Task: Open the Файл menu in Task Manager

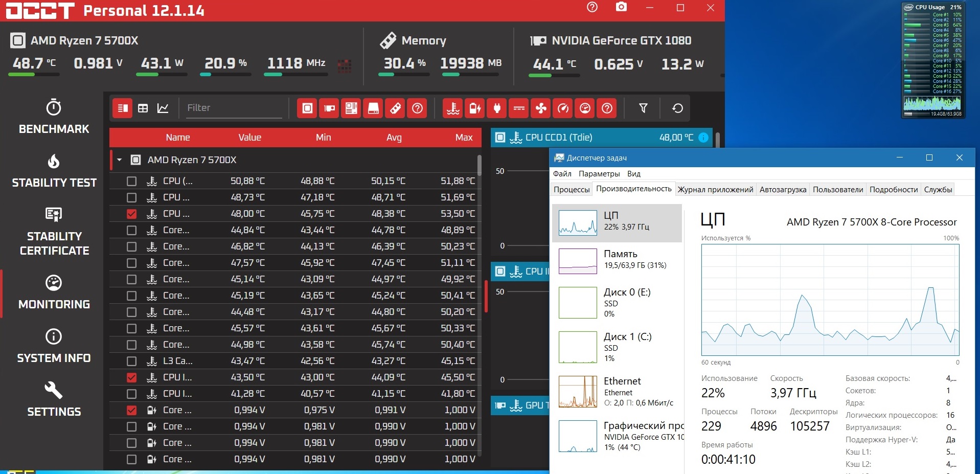Action: (x=562, y=174)
